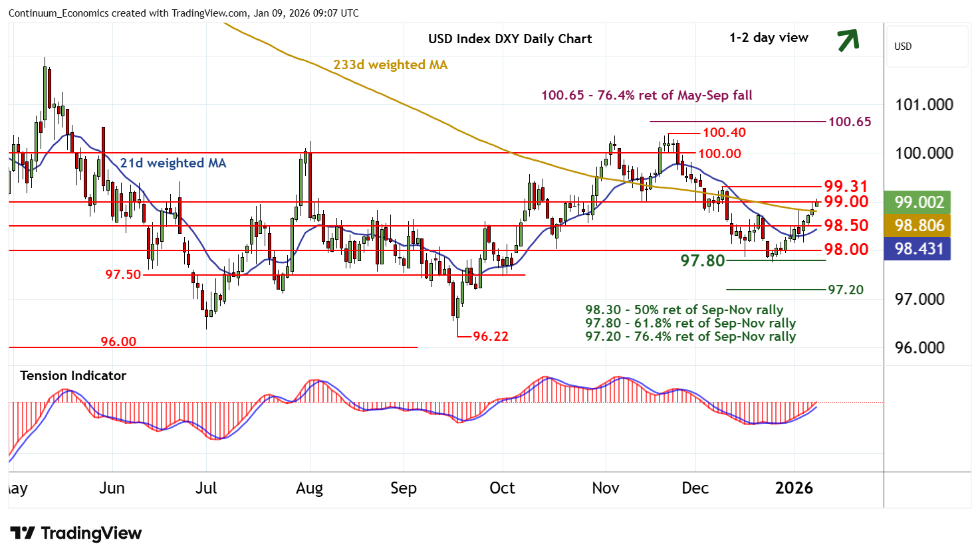This screenshot has width=980, height=558.
Task: Click the 100.65 resistance level label
Action: (849, 122)
